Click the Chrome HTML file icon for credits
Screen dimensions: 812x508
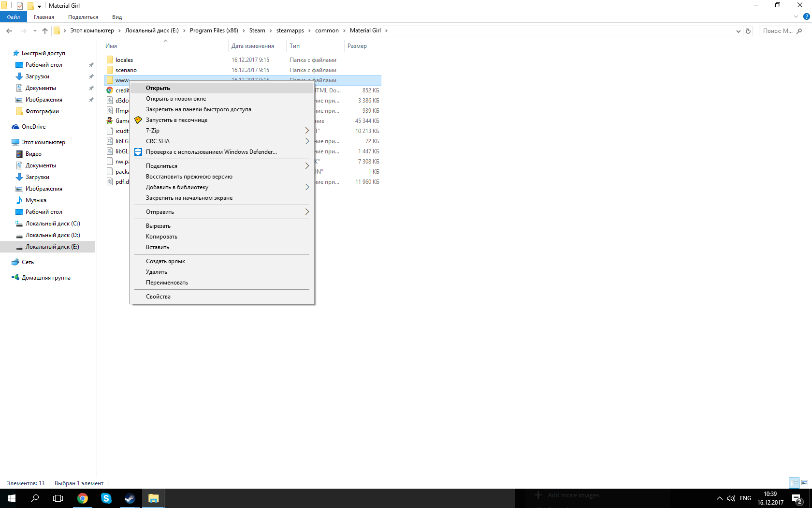click(110, 90)
